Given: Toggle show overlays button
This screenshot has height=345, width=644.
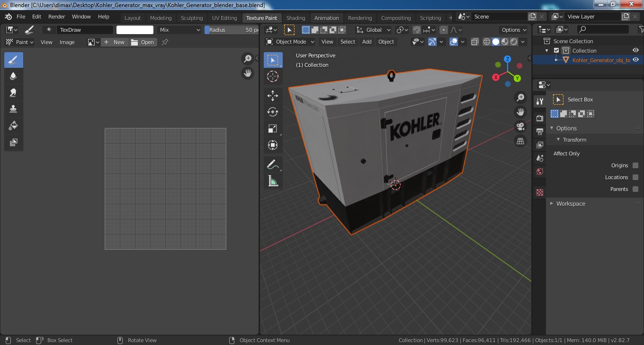Looking at the screenshot, I should point(454,42).
